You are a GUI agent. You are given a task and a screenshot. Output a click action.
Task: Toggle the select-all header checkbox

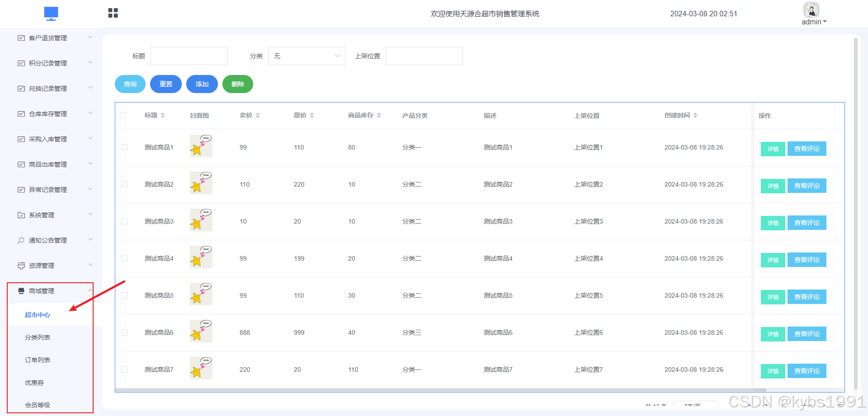123,116
